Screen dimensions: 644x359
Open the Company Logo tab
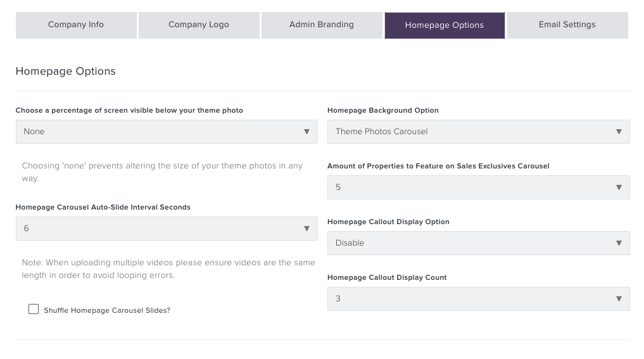click(199, 25)
